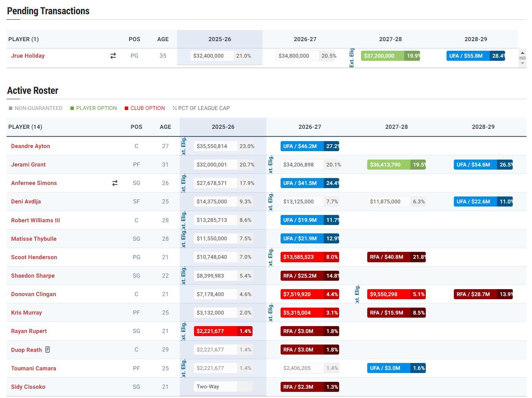The height and width of the screenshot is (398, 532).
Task: Open Deandre Ayton's player page
Action: 30,146
